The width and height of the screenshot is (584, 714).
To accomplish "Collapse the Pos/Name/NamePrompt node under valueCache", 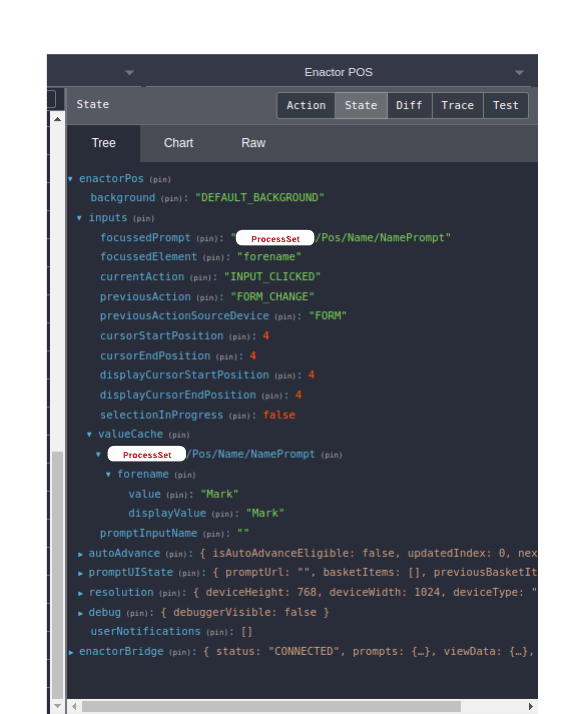I will 98,454.
